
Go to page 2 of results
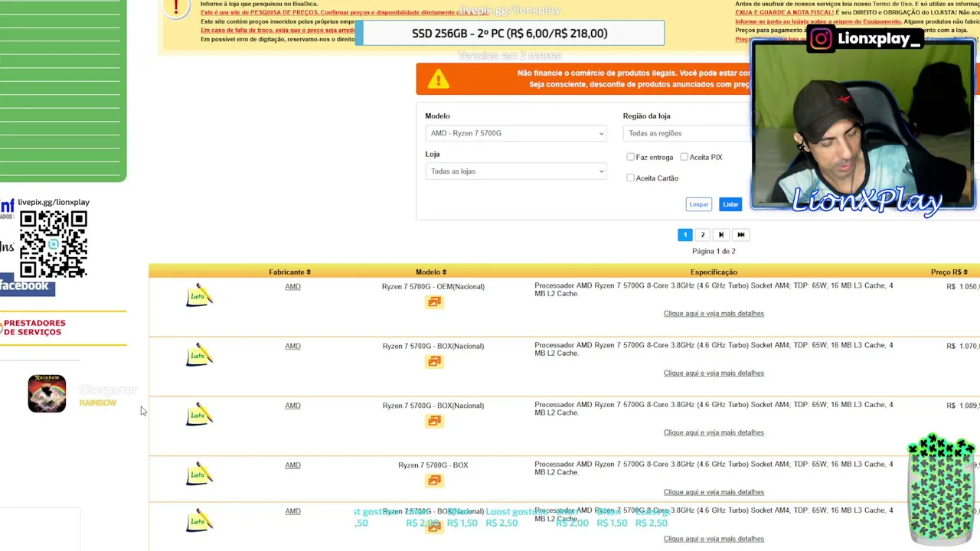702,235
